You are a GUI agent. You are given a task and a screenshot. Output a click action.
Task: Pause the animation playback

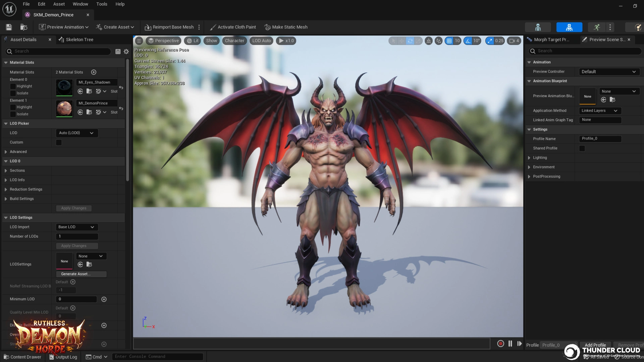[x=510, y=344]
